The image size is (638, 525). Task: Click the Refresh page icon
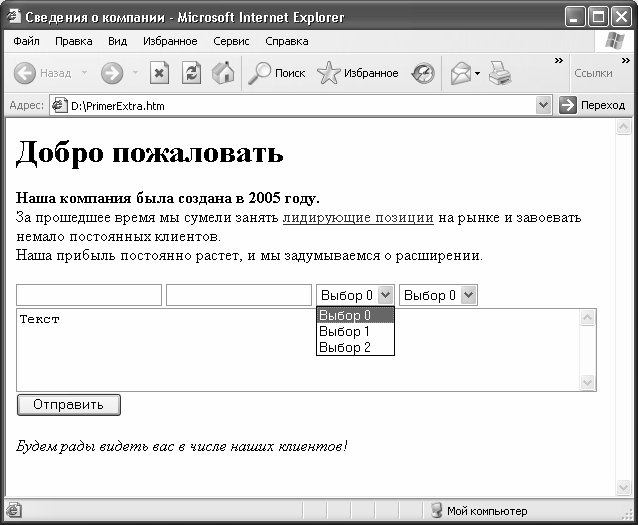tap(191, 73)
